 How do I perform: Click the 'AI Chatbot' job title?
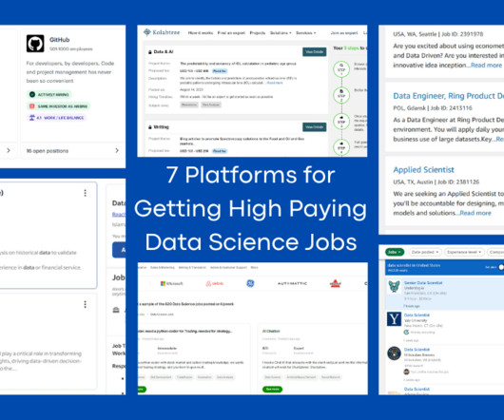(271, 331)
